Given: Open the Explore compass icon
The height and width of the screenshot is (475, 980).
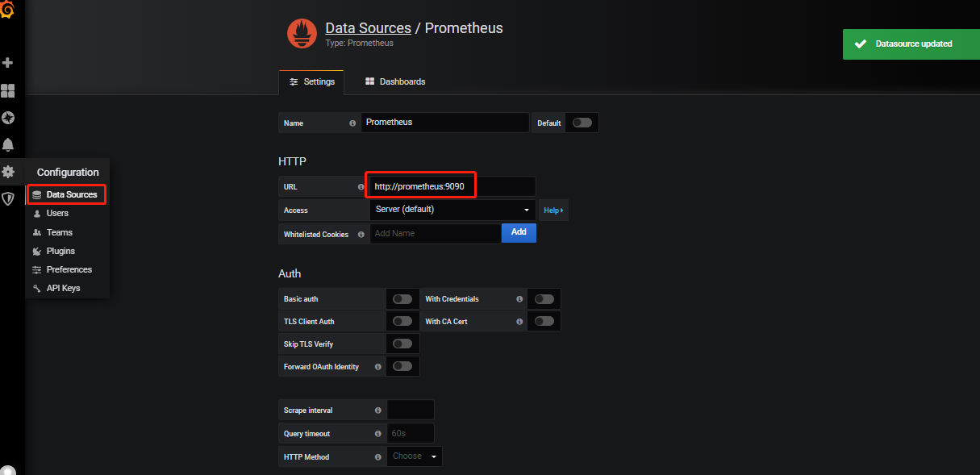Looking at the screenshot, I should (x=8, y=118).
